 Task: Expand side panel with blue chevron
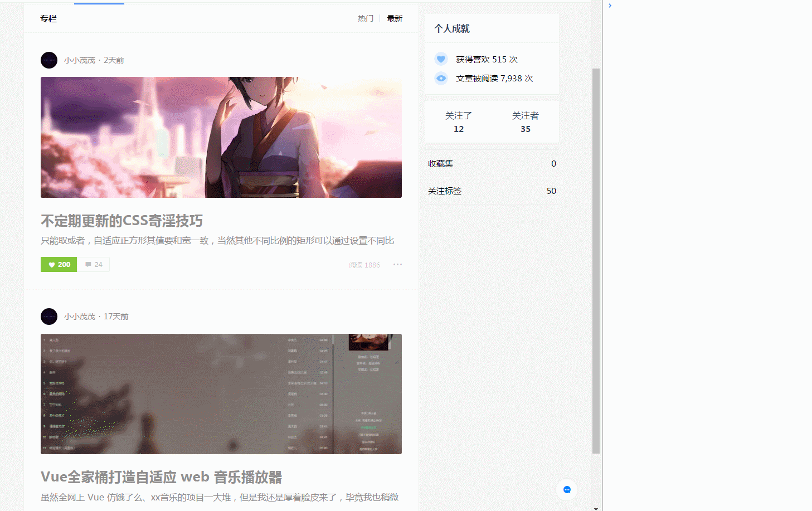610,6
